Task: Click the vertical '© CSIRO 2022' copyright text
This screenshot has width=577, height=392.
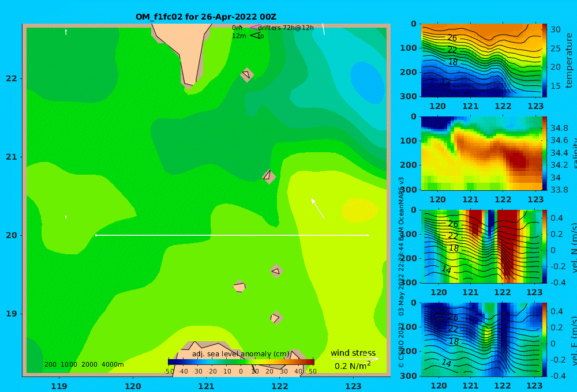Action: (x=401, y=345)
